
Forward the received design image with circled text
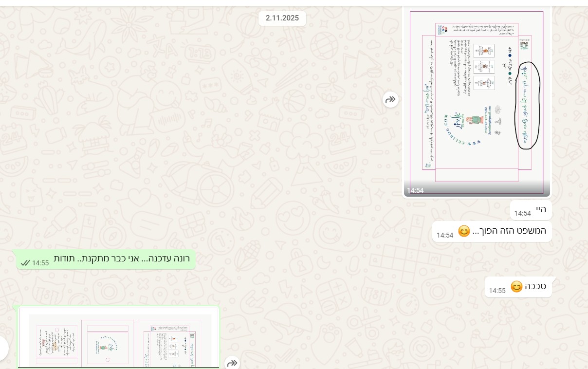tap(390, 100)
